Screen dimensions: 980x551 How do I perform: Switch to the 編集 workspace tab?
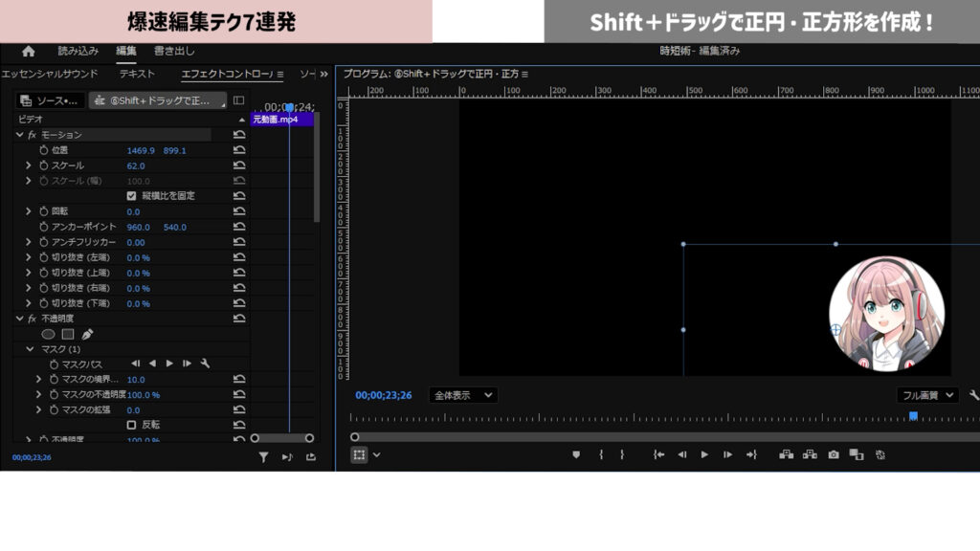(125, 52)
